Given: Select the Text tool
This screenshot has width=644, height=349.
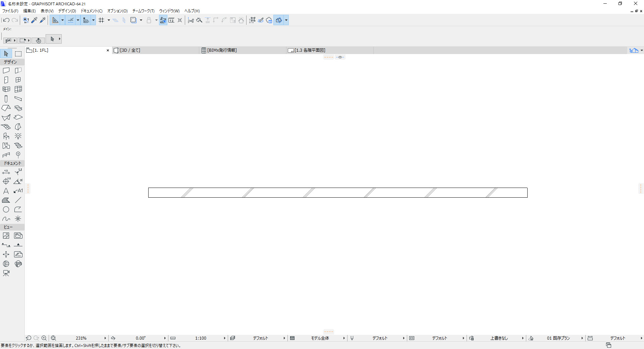Looking at the screenshot, I should point(6,191).
